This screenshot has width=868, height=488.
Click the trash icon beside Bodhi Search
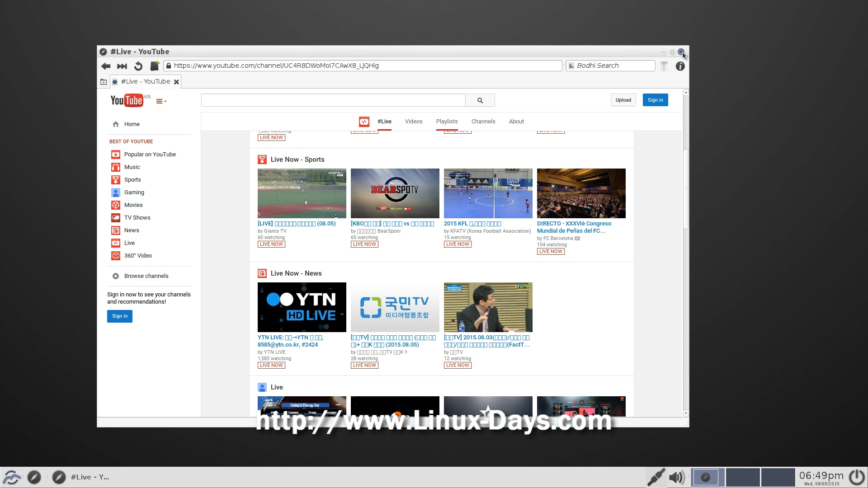[x=664, y=66]
